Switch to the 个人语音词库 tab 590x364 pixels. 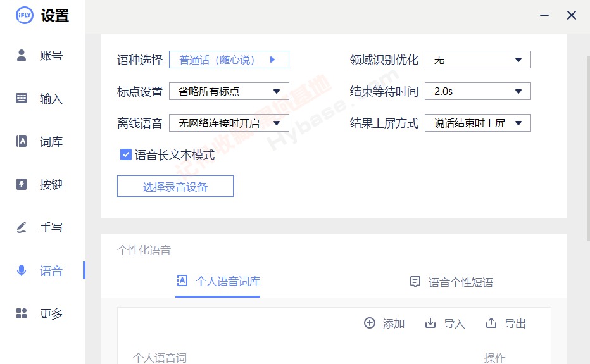(x=218, y=282)
